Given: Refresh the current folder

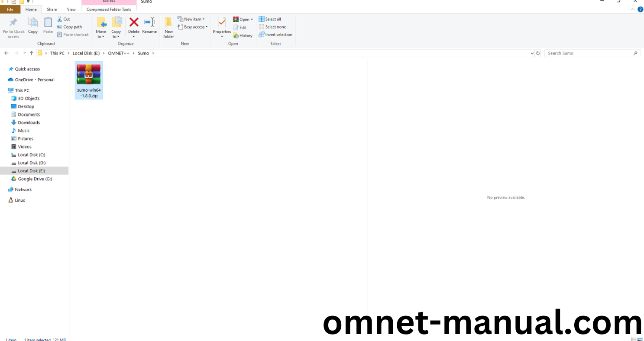Looking at the screenshot, I should coord(538,53).
